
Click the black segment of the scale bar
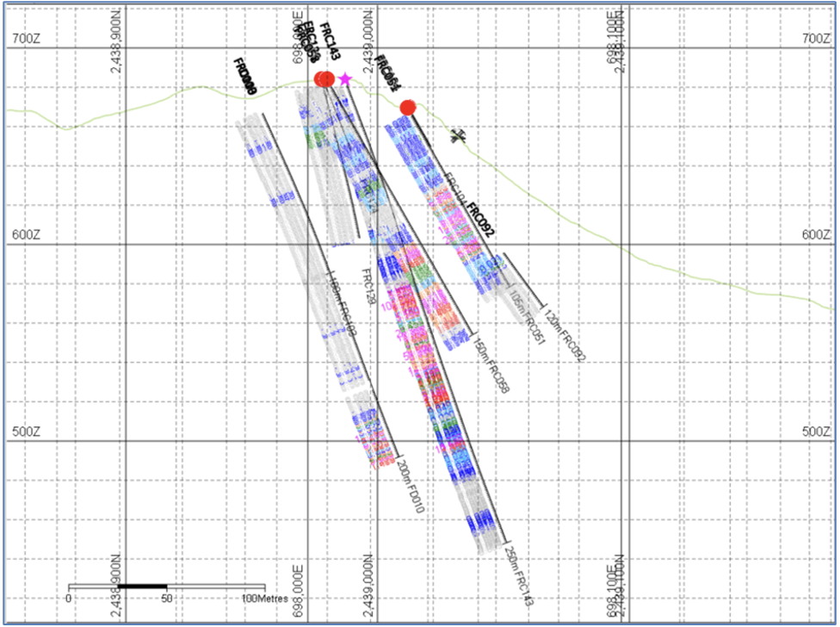(x=143, y=587)
